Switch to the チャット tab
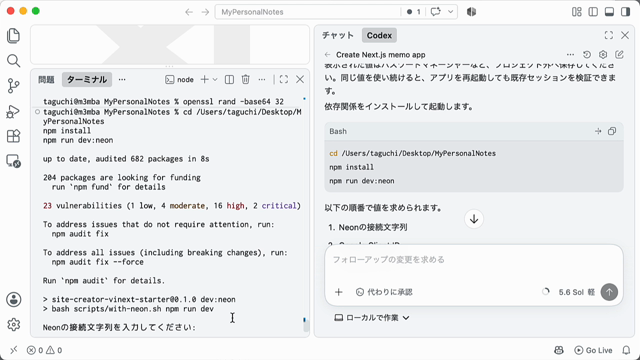This screenshot has height=360, width=640. pos(338,36)
